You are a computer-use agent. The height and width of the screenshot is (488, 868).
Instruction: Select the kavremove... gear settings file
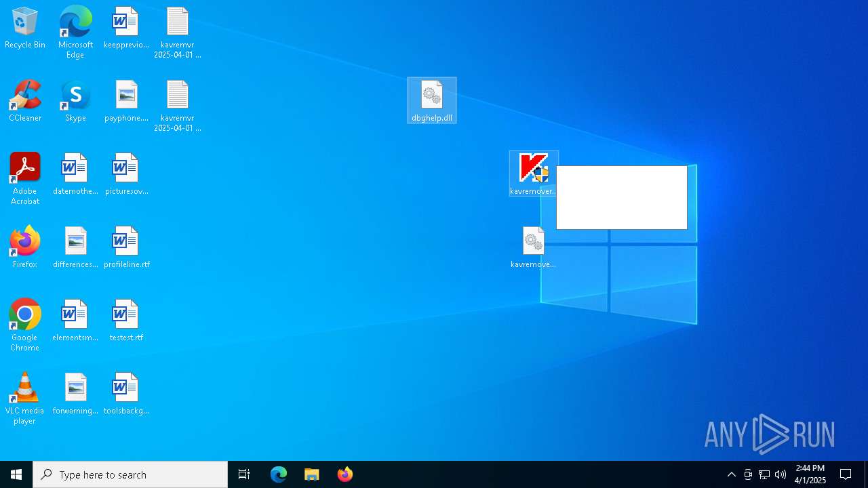point(534,248)
